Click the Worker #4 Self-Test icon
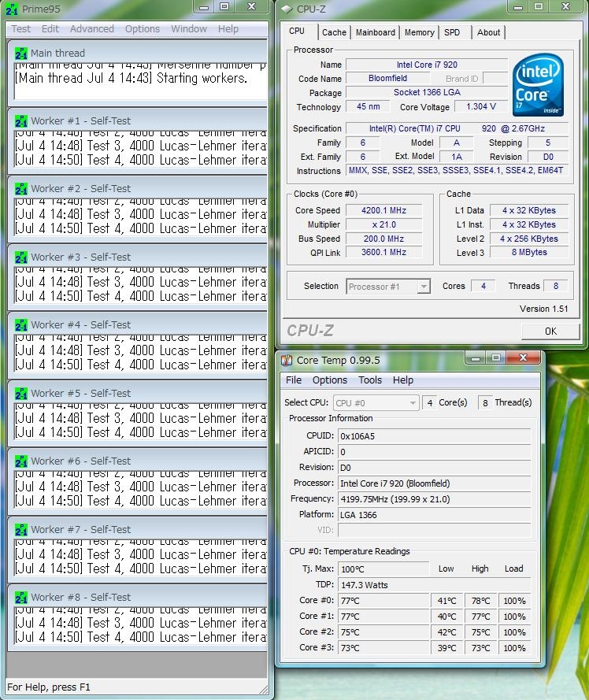 pos(21,325)
